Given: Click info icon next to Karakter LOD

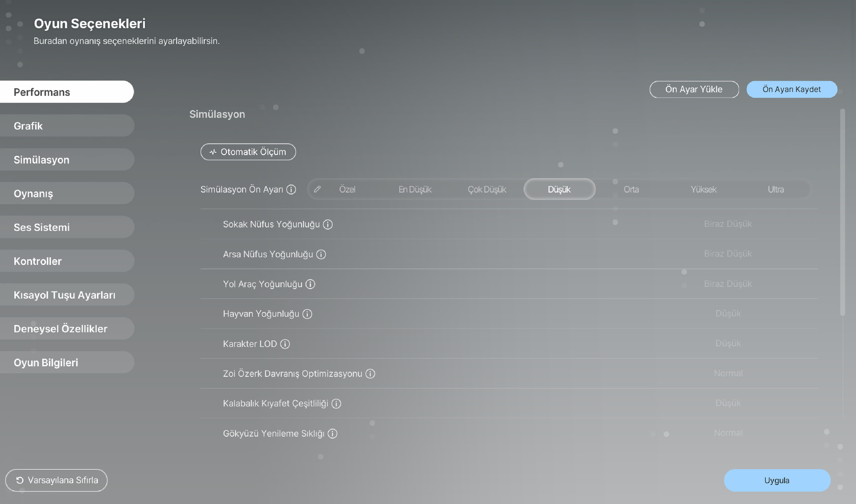Looking at the screenshot, I should point(285,344).
